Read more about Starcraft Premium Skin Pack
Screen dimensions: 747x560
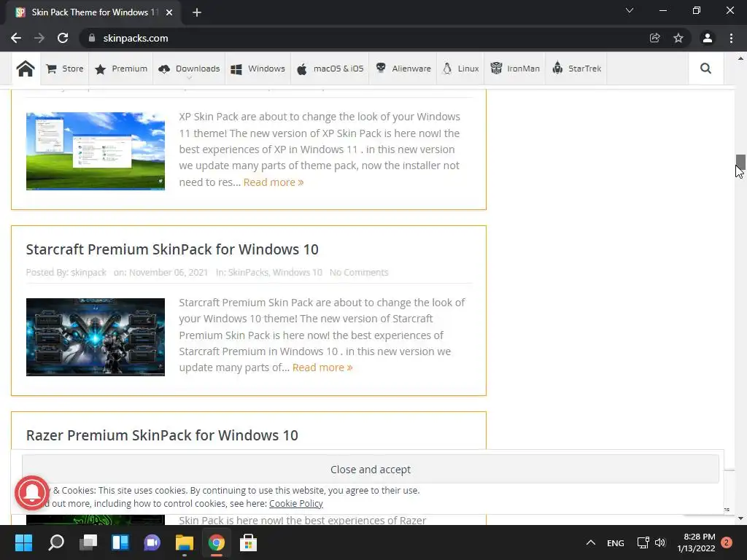click(x=322, y=367)
